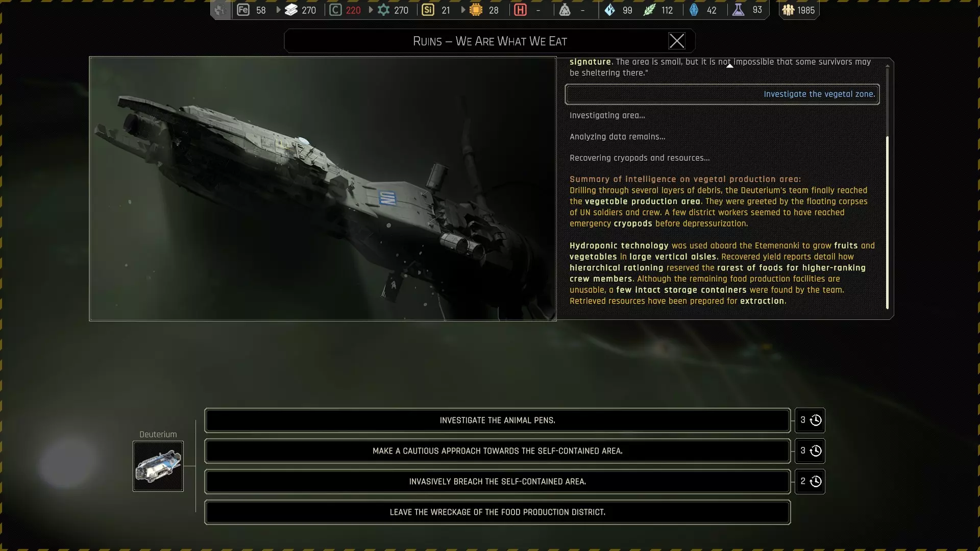Click the electronics chip resource icon

pos(476,10)
